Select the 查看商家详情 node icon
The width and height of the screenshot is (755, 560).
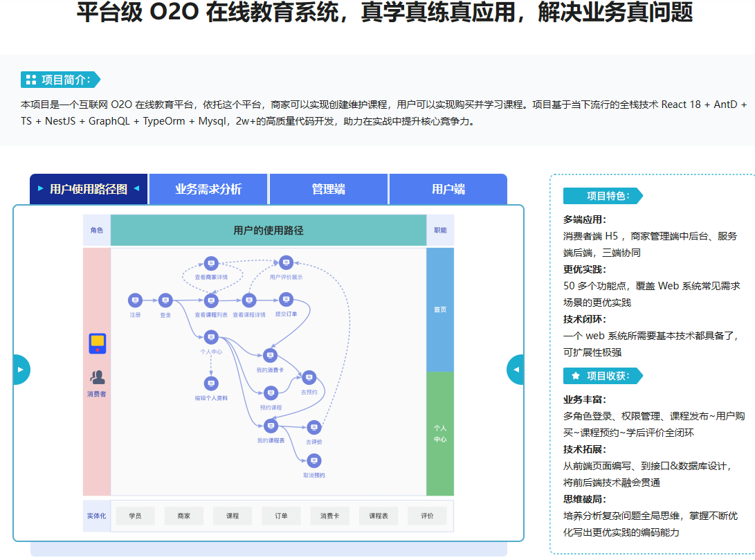[x=211, y=263]
